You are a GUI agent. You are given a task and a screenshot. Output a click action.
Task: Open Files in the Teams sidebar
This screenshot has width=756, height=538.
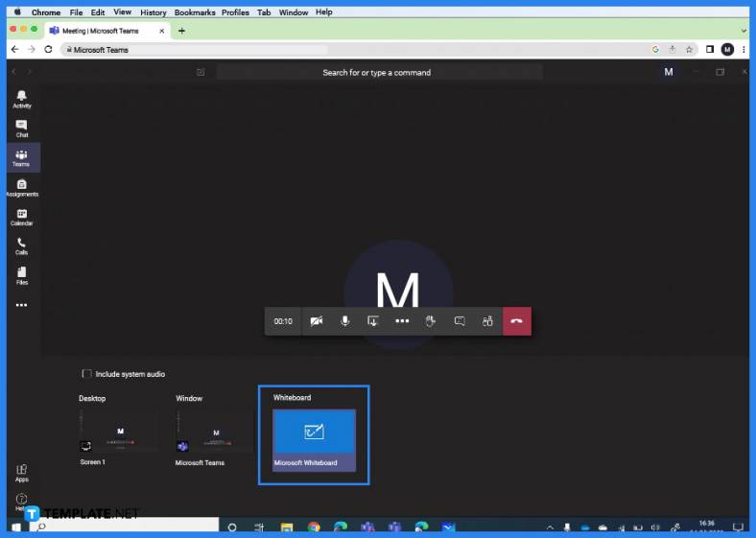[x=22, y=276]
